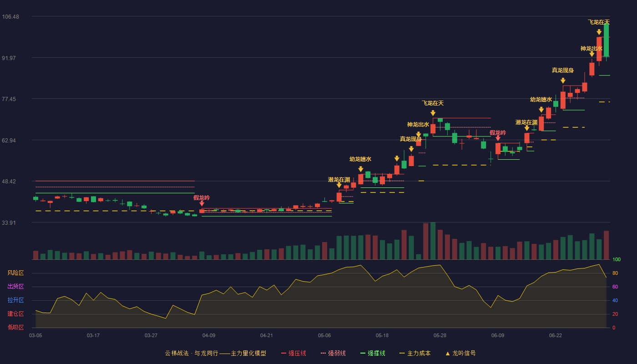Click the 05-06 date label
This screenshot has width=637, height=364.
[x=324, y=335]
